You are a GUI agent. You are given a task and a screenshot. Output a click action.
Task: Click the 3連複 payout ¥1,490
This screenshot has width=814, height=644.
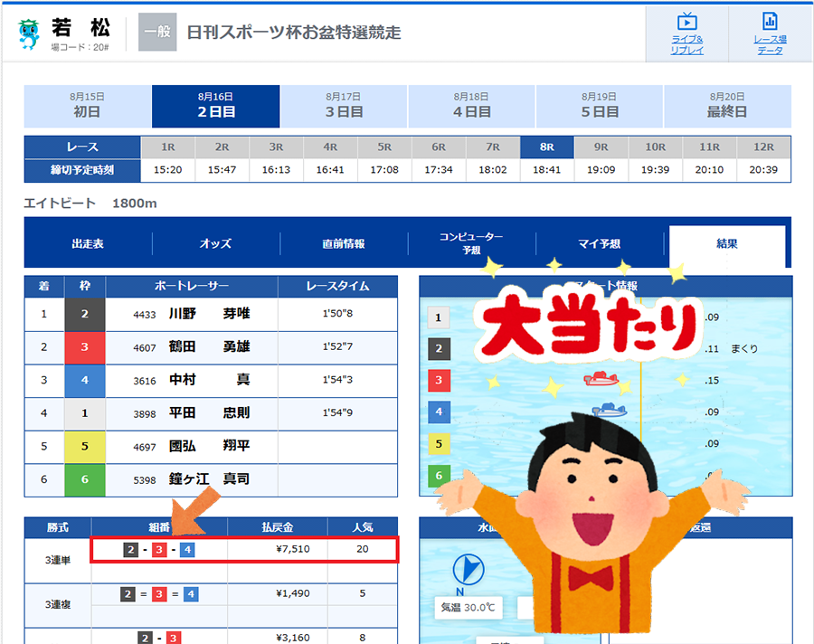[293, 593]
